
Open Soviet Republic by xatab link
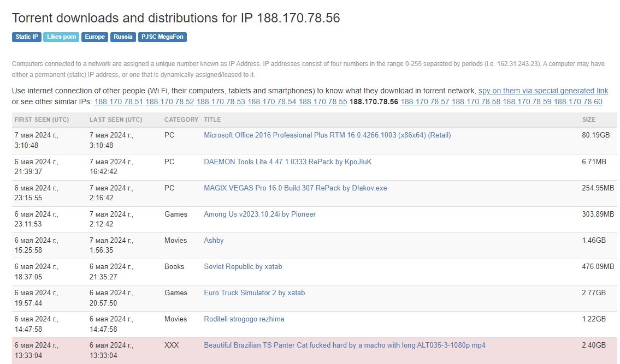pos(243,267)
